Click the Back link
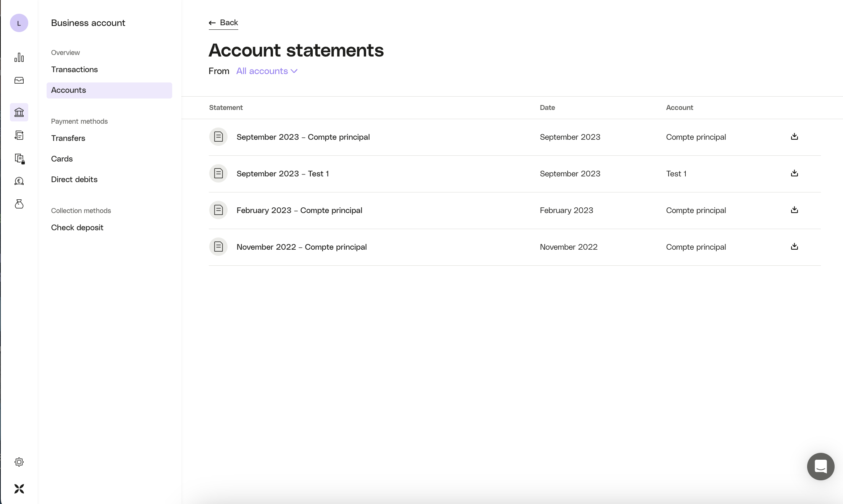Viewport: 843px width, 504px height. [223, 23]
